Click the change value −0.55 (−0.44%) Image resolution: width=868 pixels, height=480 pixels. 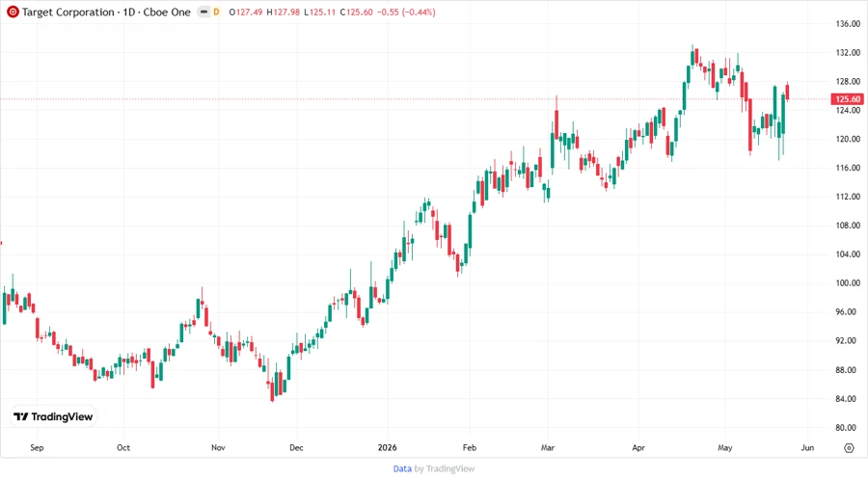406,13
